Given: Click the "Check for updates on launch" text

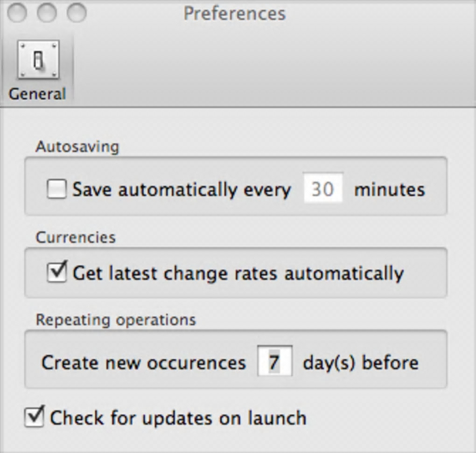Looking at the screenshot, I should (x=178, y=418).
